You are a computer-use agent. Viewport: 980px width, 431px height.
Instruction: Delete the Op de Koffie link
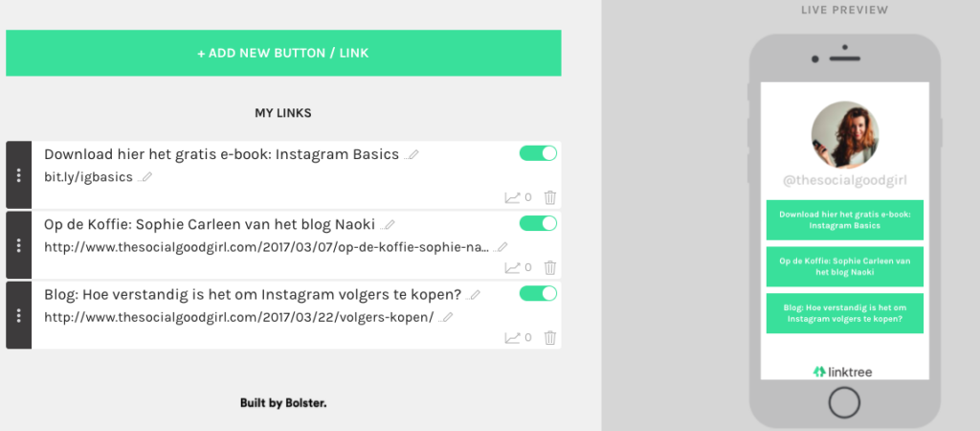(x=550, y=268)
